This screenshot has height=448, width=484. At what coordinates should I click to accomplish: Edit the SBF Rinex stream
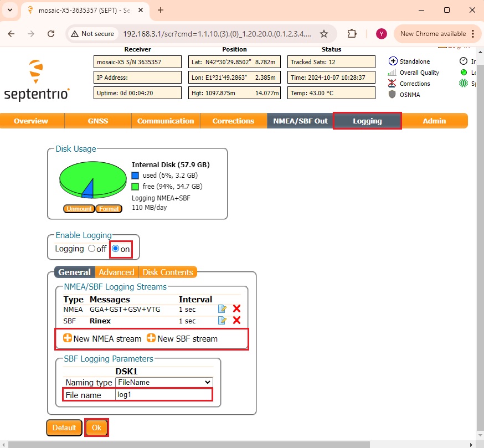click(222, 321)
